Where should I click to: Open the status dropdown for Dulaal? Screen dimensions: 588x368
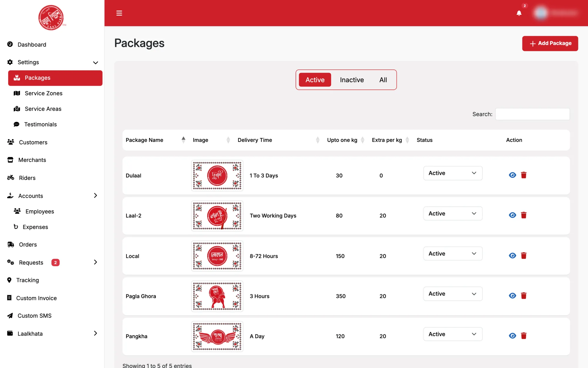pyautogui.click(x=453, y=173)
